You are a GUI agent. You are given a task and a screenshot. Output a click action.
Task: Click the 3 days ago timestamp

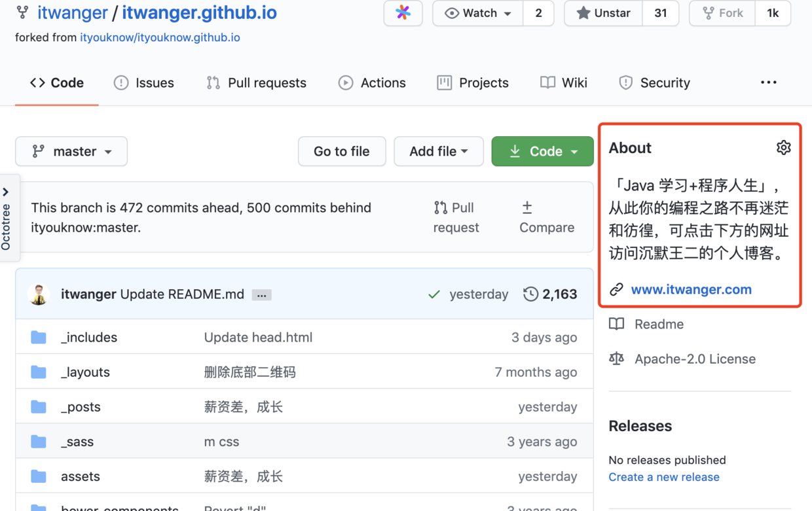pyautogui.click(x=544, y=338)
